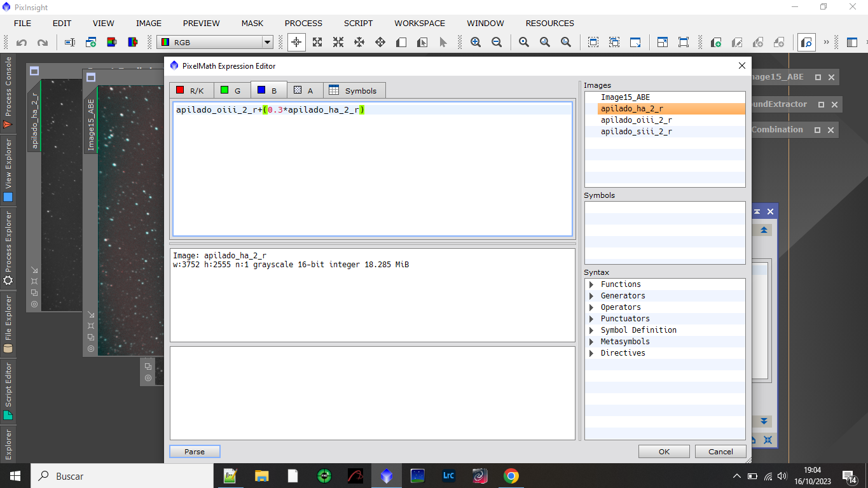Open the File Explorer side tab

[x=8, y=324]
